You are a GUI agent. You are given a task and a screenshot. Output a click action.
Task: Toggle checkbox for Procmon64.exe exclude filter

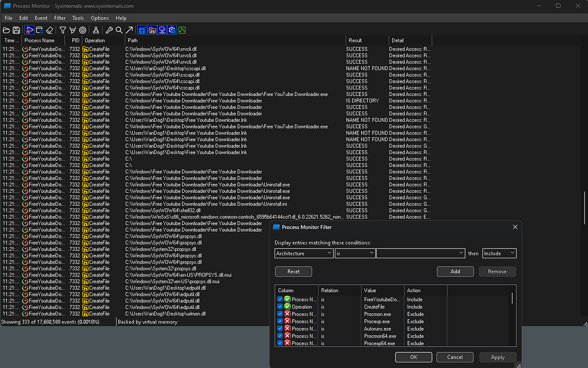point(280,336)
